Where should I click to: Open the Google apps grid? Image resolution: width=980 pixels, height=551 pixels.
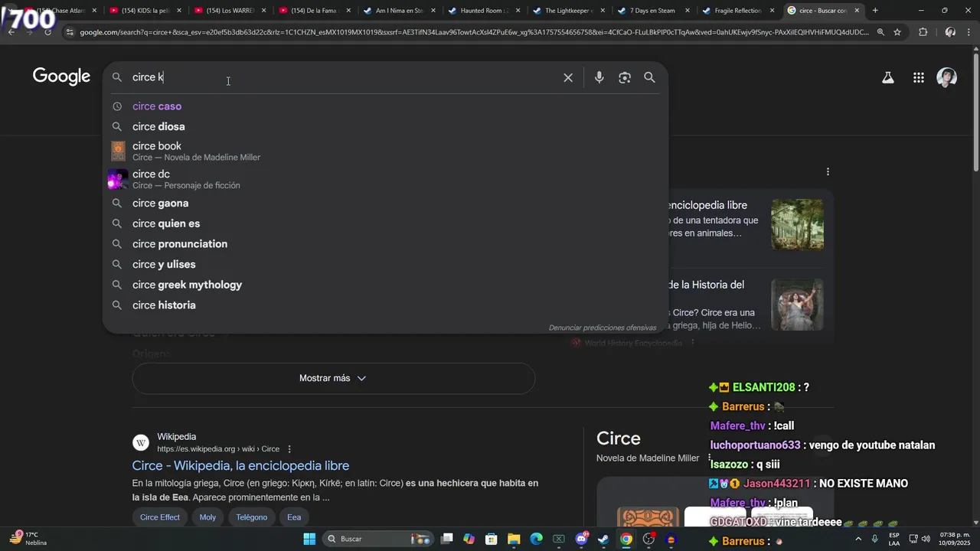click(919, 77)
